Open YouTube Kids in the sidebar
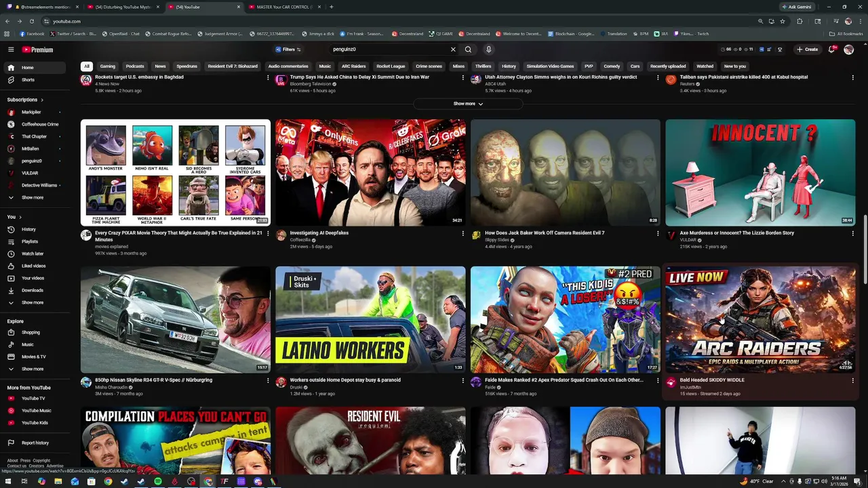This screenshot has height=488, width=868. (x=34, y=423)
